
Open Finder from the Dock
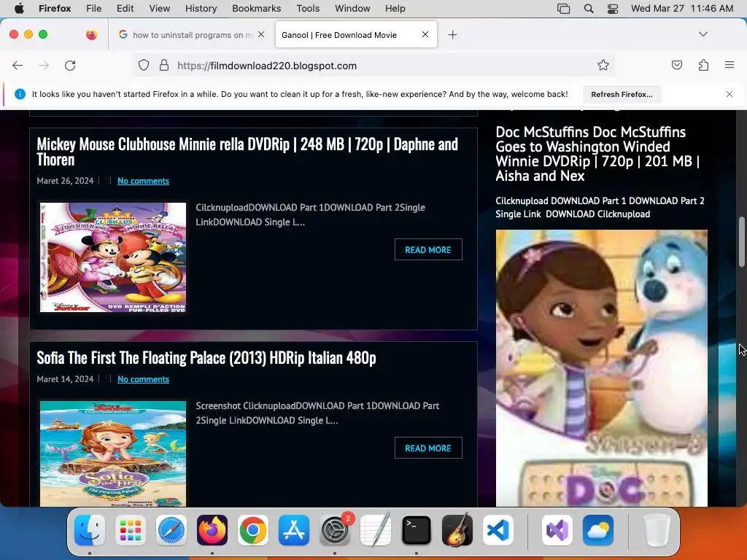coord(90,530)
